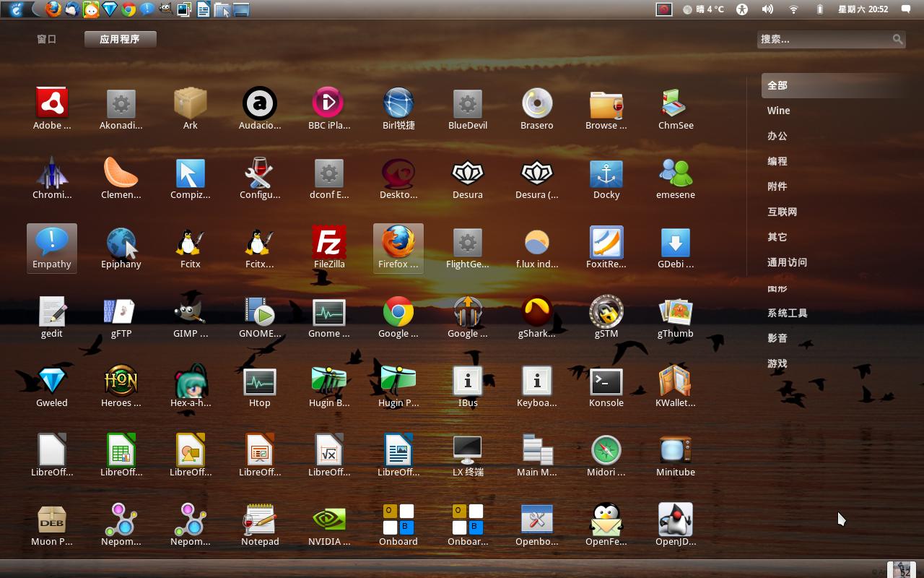
Task: Open the OpenJDK Java icon
Action: point(676,519)
